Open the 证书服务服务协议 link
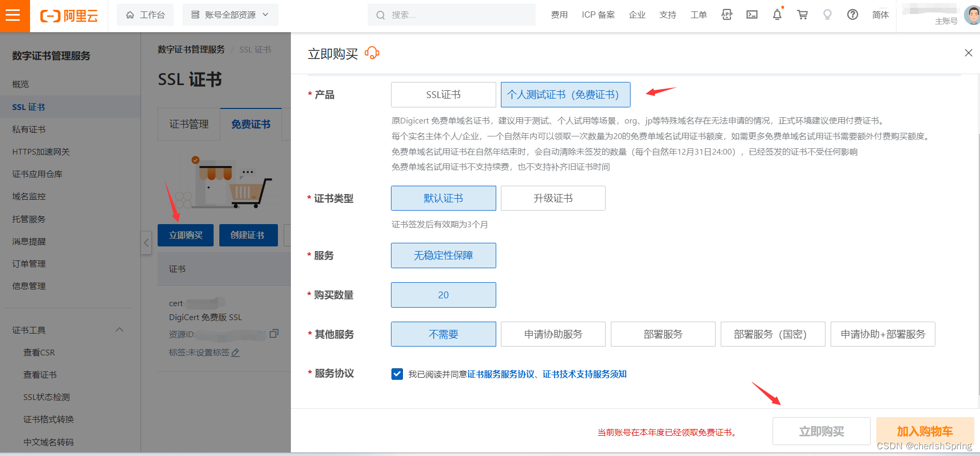 tap(501, 374)
